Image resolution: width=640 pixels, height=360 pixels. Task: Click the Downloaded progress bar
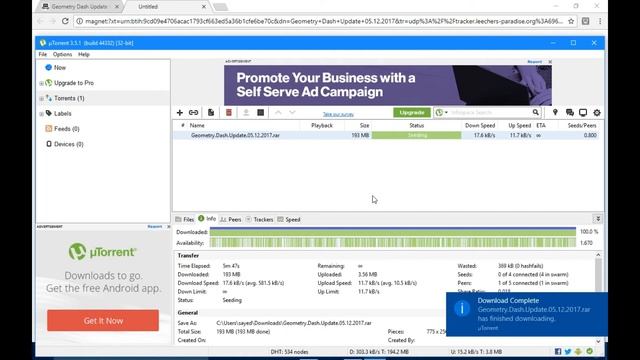pos(393,232)
